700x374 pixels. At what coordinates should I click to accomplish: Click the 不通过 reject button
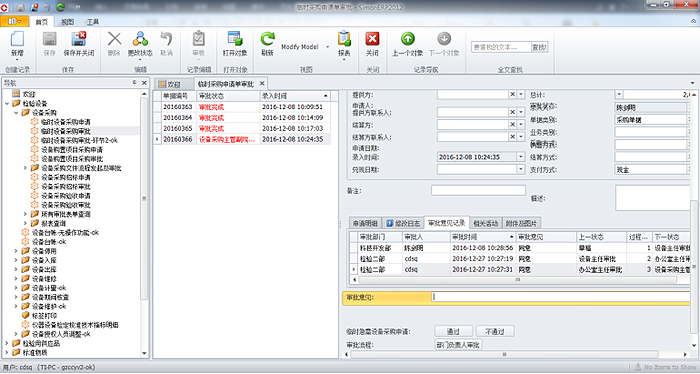495,331
